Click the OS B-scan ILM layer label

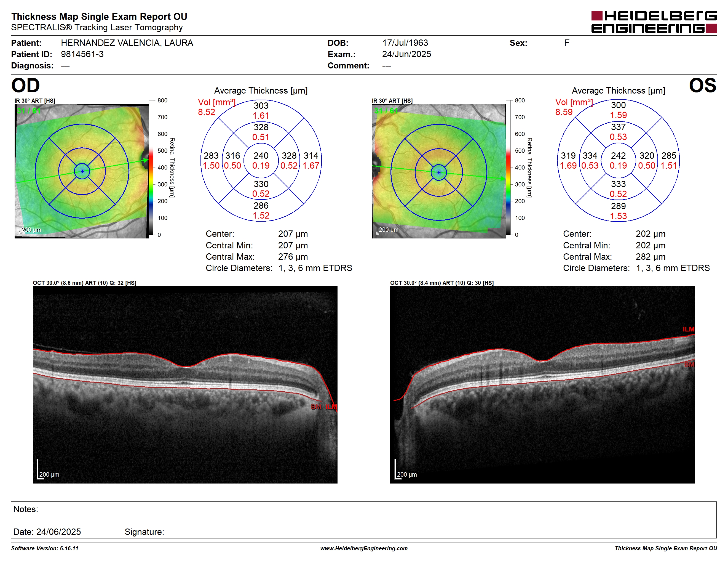[688, 329]
